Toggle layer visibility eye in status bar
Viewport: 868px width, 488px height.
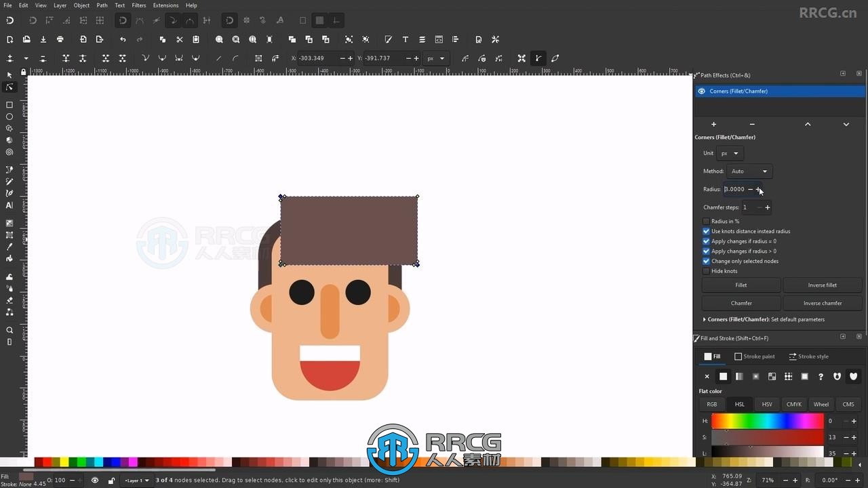pos(95,480)
